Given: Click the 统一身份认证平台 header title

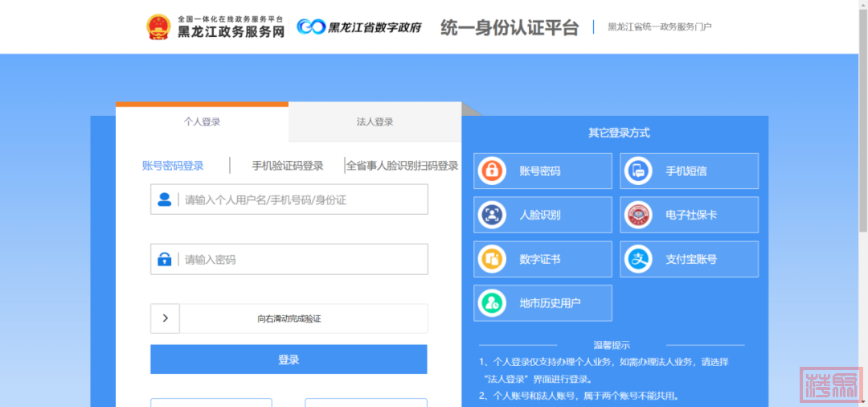Looking at the screenshot, I should pyautogui.click(x=509, y=27).
